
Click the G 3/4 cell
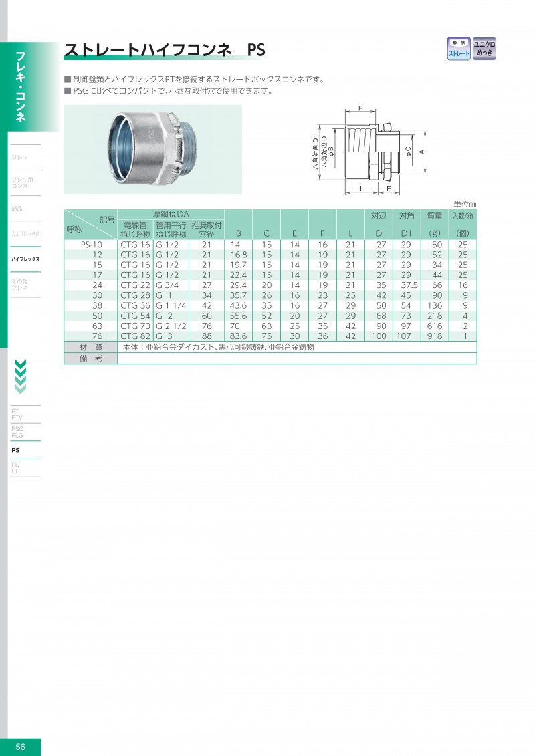pyautogui.click(x=167, y=285)
